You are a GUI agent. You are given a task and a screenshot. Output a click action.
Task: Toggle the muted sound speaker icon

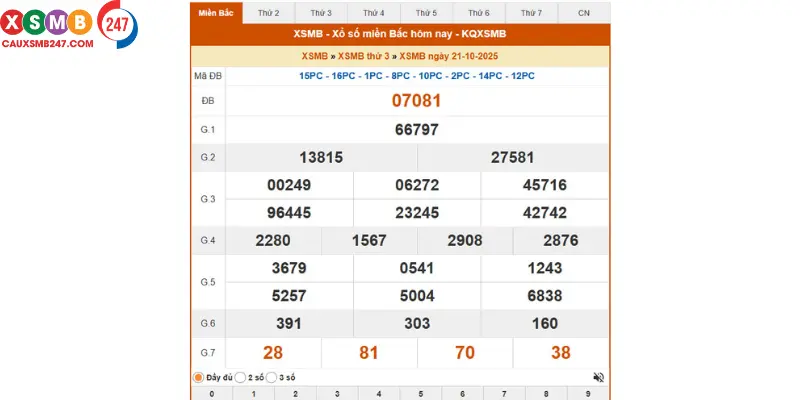[598, 378]
